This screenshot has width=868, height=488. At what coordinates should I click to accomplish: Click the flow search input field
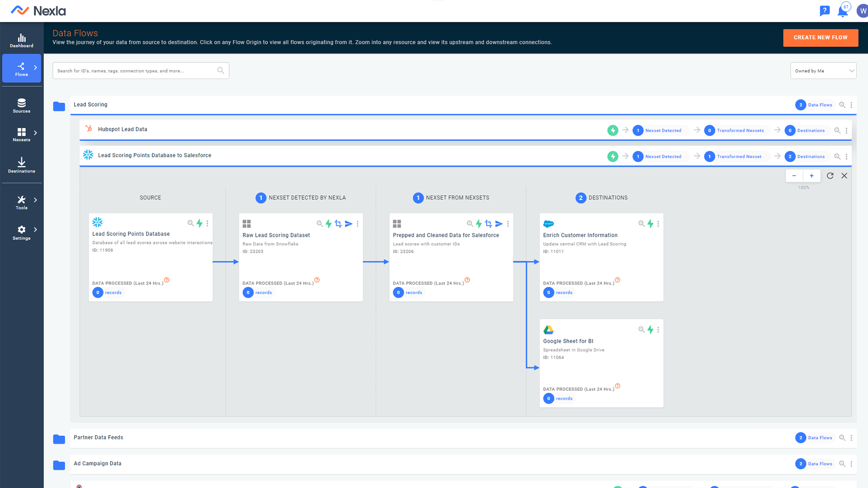tap(136, 71)
